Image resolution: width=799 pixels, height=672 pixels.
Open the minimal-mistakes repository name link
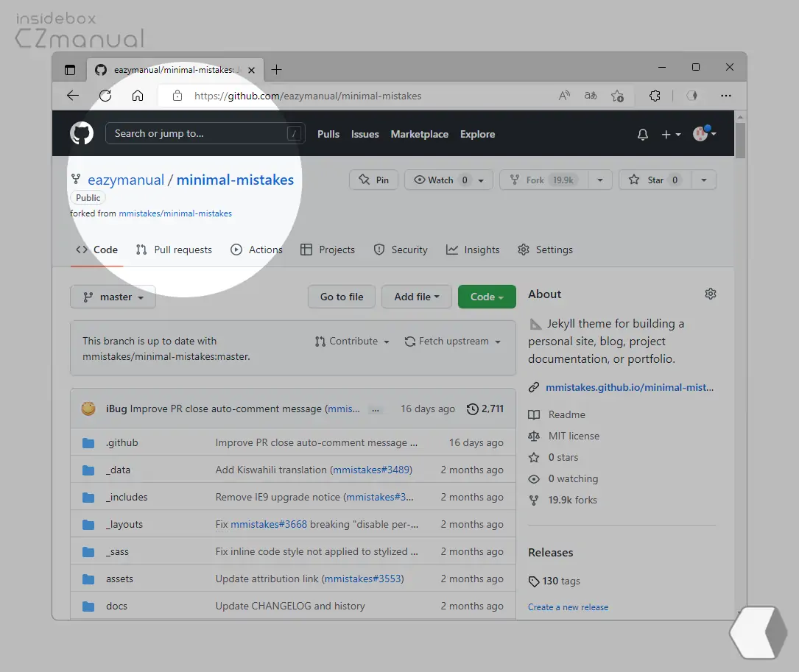[235, 180]
